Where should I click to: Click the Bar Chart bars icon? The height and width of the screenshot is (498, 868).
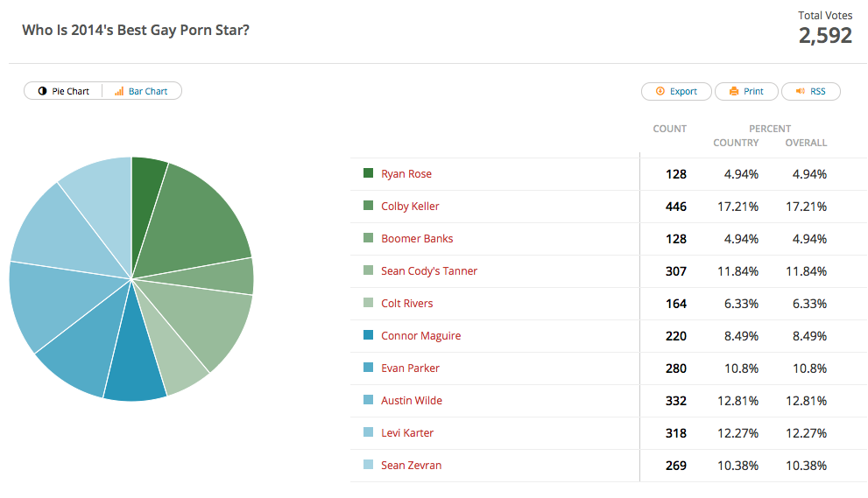click(119, 91)
